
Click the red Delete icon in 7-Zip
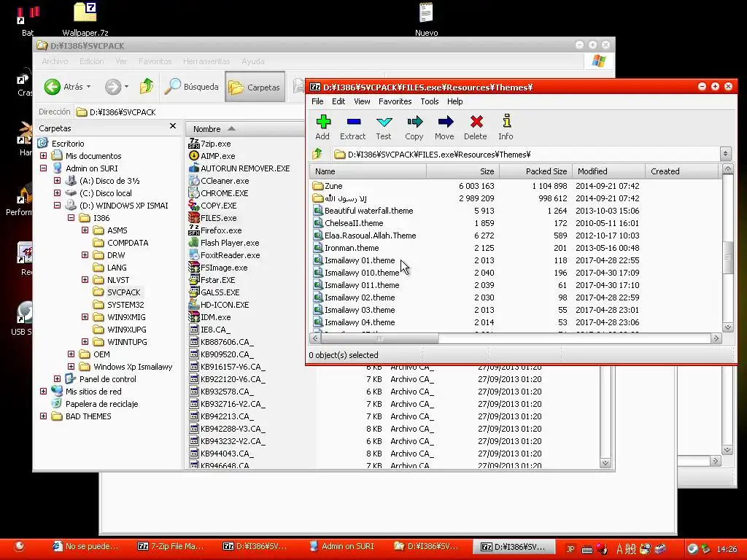point(476,122)
